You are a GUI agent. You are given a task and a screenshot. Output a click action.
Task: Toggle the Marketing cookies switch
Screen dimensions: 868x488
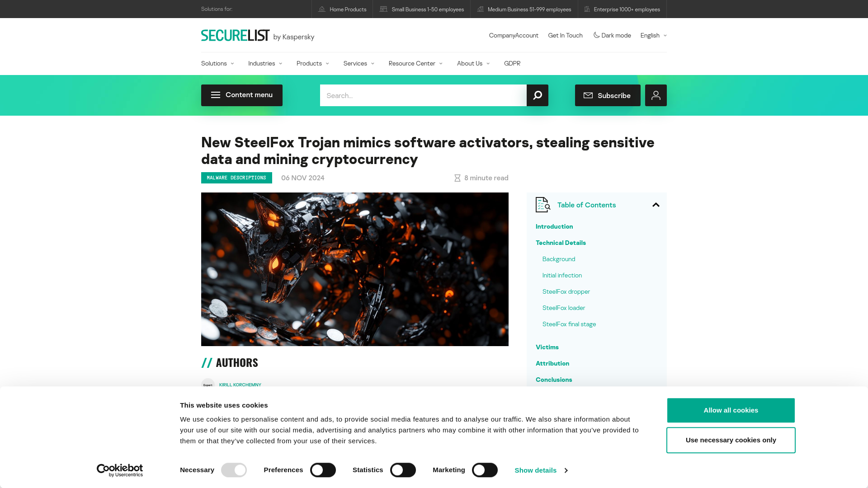coord(484,470)
